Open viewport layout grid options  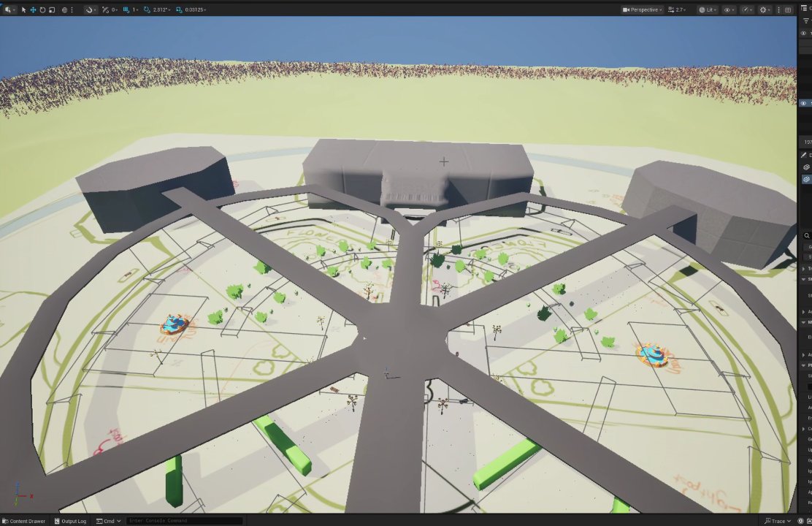click(x=788, y=9)
